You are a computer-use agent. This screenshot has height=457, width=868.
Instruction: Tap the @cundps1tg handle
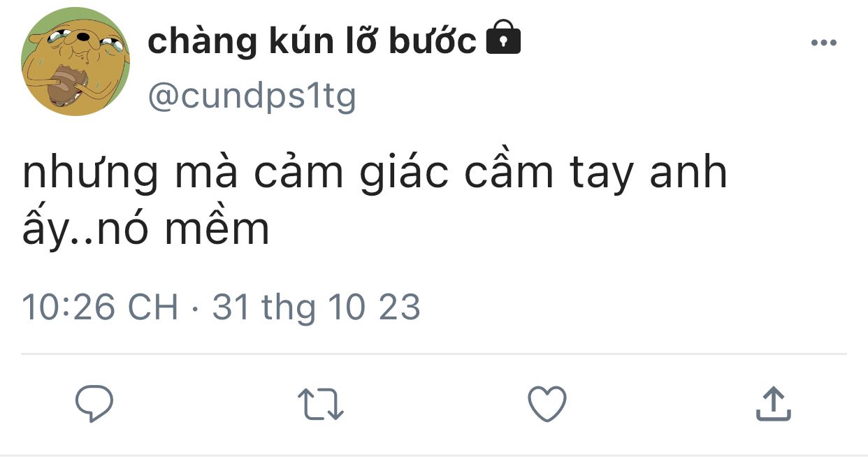252,96
